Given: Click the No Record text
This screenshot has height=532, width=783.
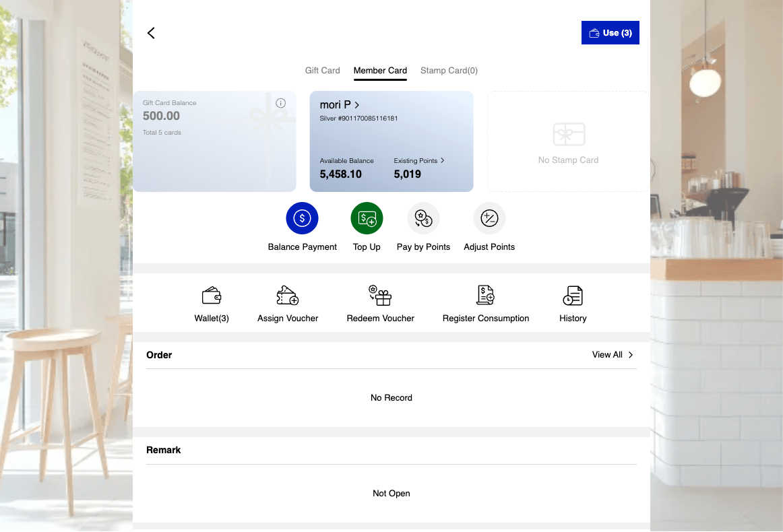Looking at the screenshot, I should [x=391, y=398].
